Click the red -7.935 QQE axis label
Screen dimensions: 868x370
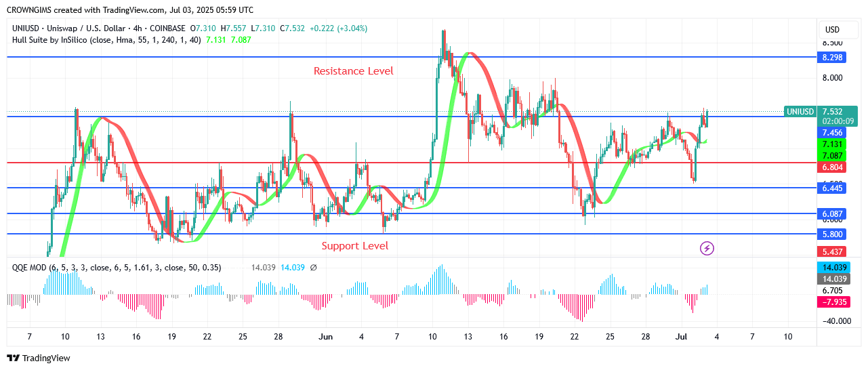(x=833, y=302)
